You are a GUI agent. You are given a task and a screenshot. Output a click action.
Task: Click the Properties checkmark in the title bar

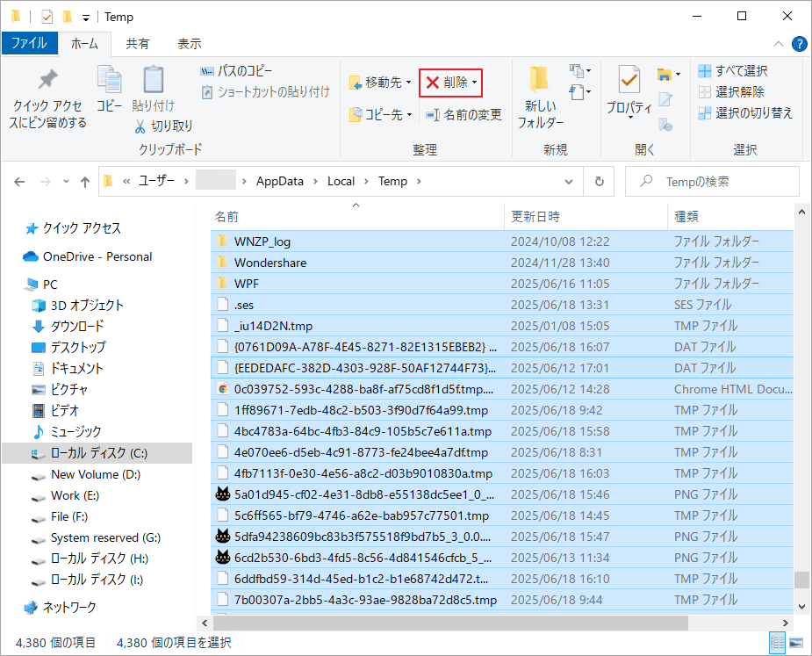click(47, 17)
